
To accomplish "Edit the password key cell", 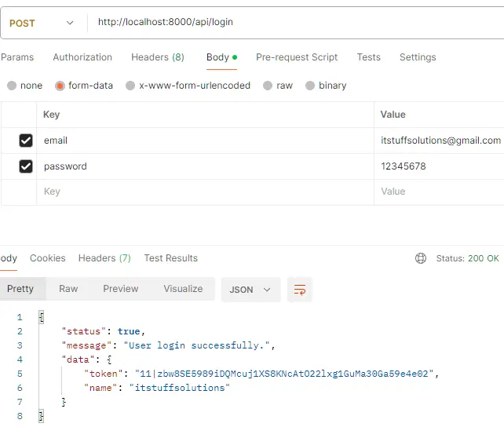I will click(x=205, y=166).
